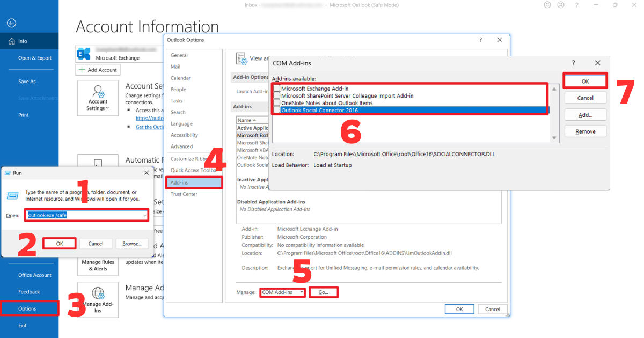Viewport: 644px width, 338px height.
Task: Close the Run dialog
Action: tap(147, 173)
